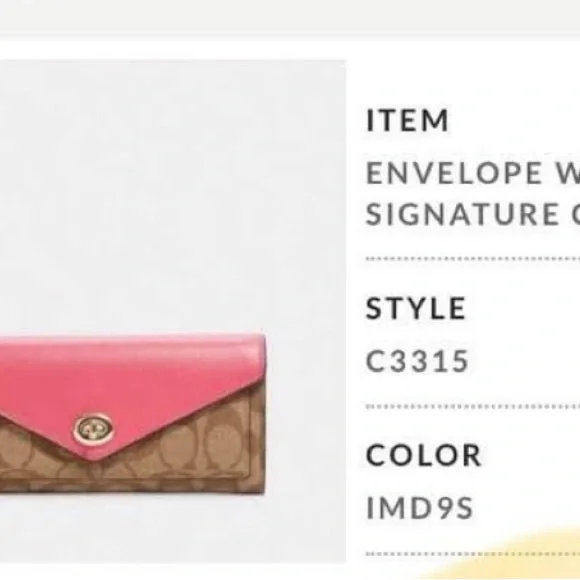
Task: Click the grey header bar at top
Action: [290, 17]
